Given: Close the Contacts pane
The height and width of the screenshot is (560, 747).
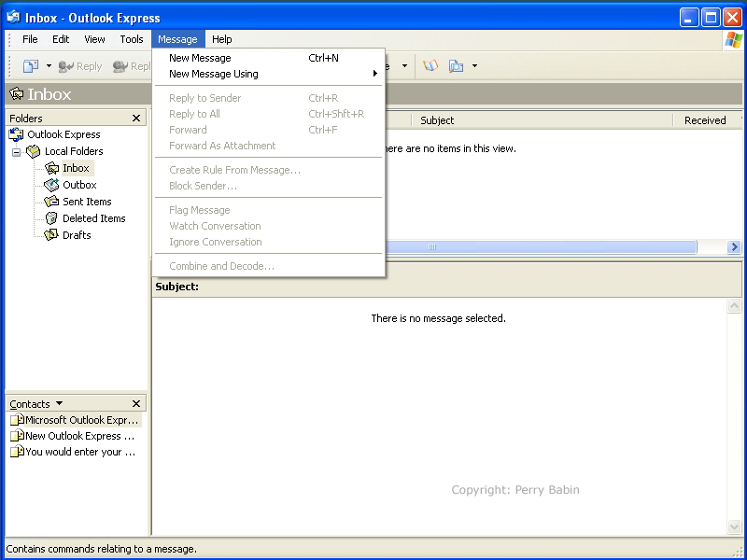Looking at the screenshot, I should 136,404.
